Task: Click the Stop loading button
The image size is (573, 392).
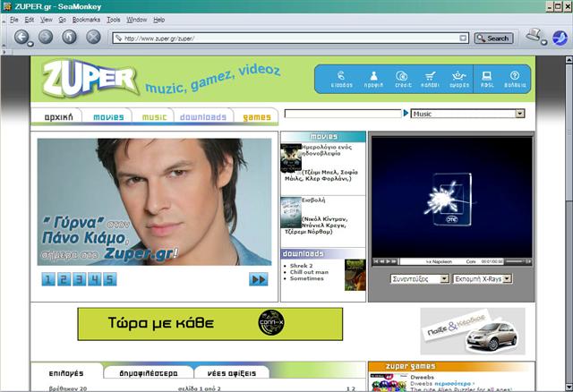Action: pyautogui.click(x=93, y=38)
